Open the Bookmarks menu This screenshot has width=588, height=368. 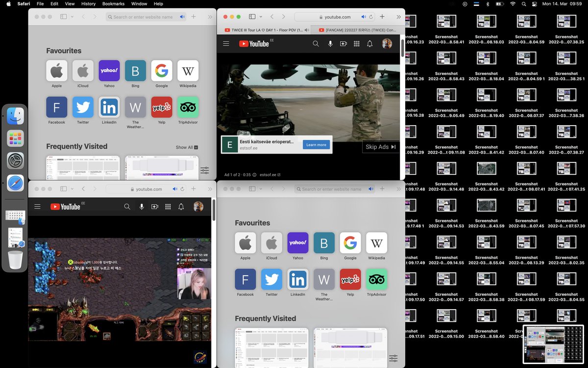click(113, 4)
